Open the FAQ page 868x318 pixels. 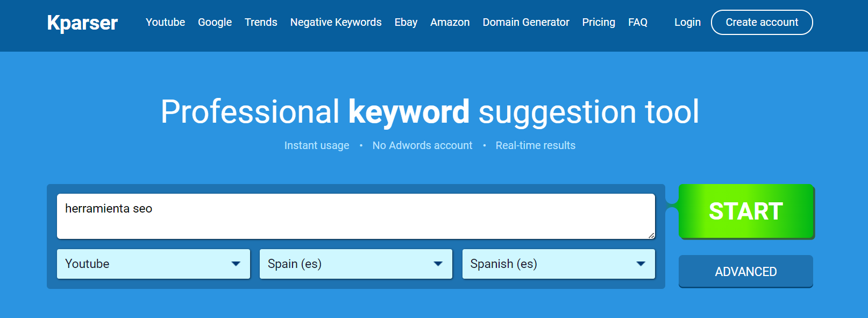point(637,22)
